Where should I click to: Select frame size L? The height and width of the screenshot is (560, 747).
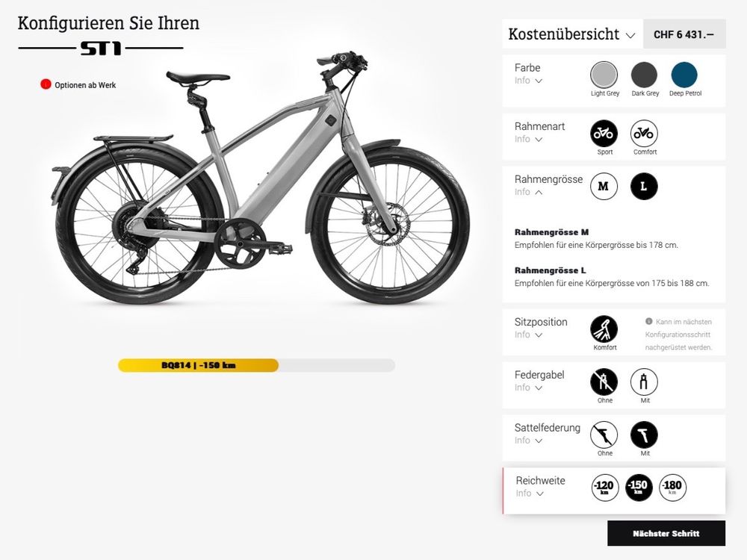click(x=644, y=186)
